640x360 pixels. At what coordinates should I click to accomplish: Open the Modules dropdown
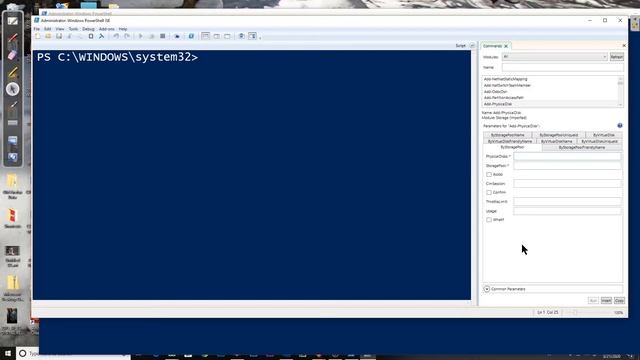pos(555,57)
